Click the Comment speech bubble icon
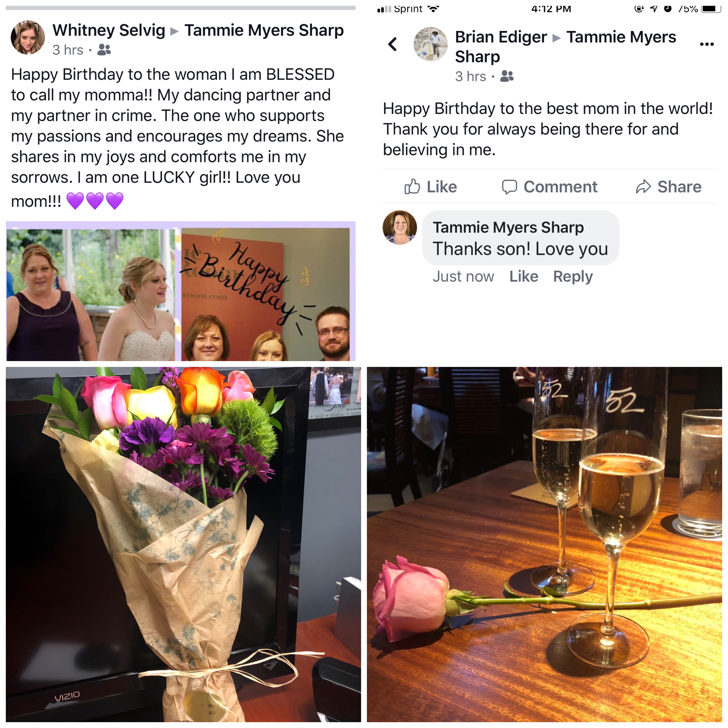The height and width of the screenshot is (728, 728). [509, 187]
